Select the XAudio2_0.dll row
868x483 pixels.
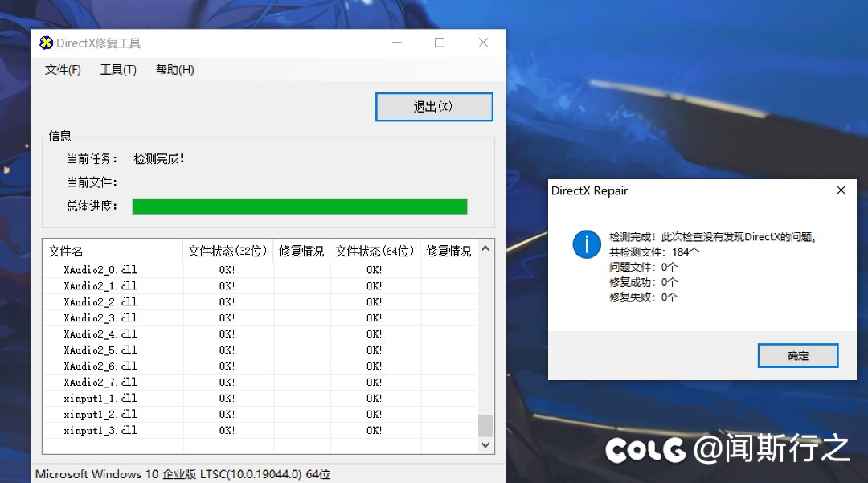coord(113,269)
